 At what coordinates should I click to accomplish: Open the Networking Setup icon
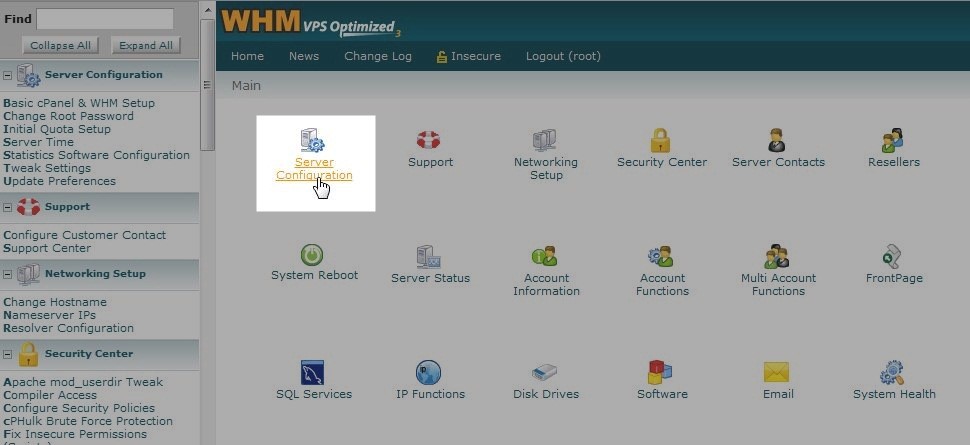544,140
